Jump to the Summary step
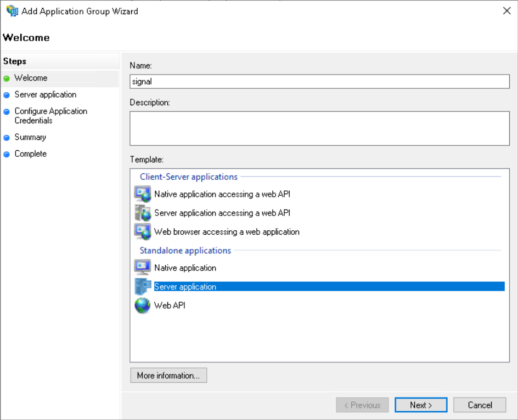 [x=30, y=137]
